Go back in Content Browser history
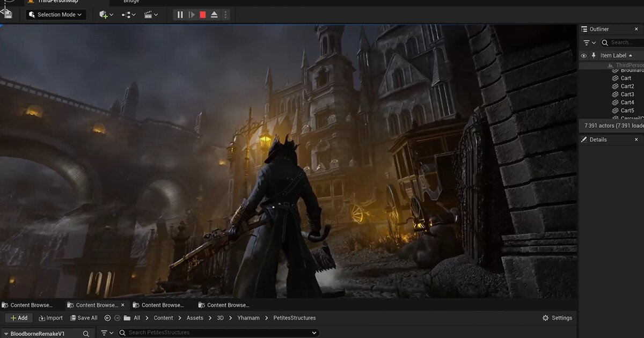Image resolution: width=644 pixels, height=338 pixels. pyautogui.click(x=107, y=318)
